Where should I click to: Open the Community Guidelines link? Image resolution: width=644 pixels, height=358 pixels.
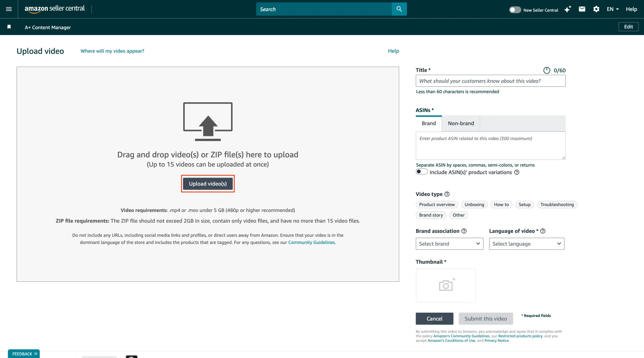point(311,242)
